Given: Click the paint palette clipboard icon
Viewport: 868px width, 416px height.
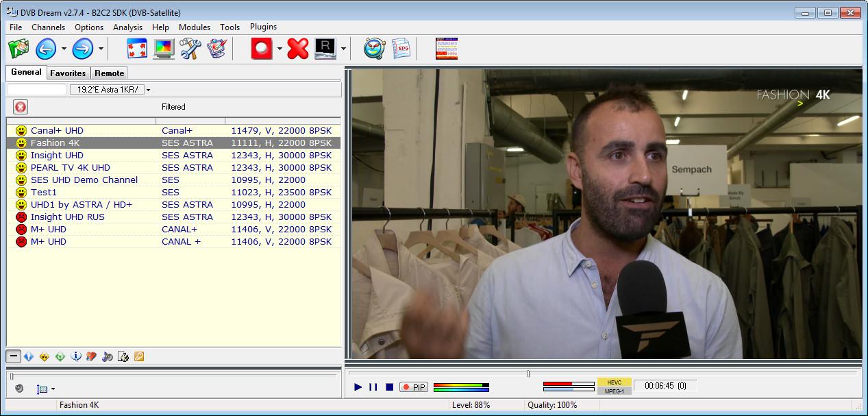Looking at the screenshot, I should point(216,49).
